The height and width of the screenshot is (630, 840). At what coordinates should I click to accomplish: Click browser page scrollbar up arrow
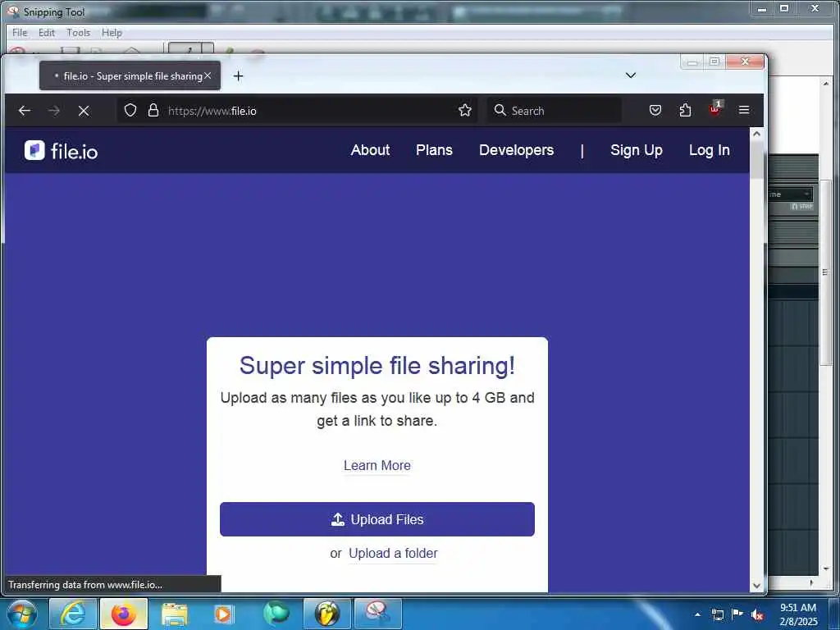pos(756,134)
